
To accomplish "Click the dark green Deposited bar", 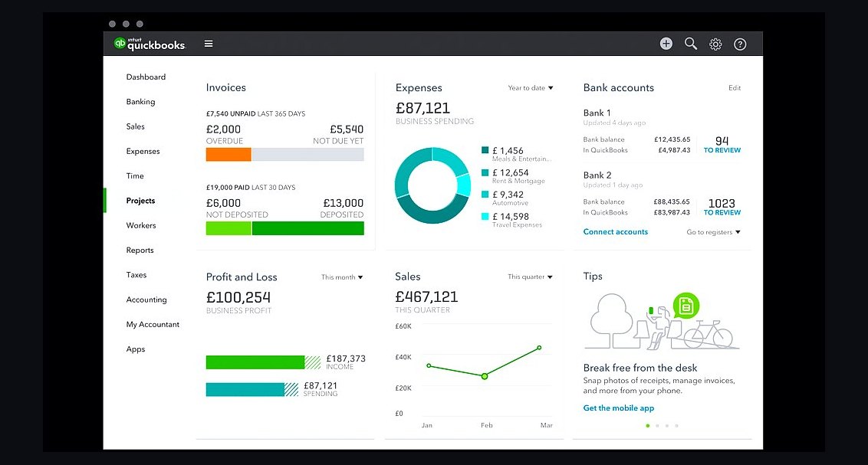I will pos(307,228).
